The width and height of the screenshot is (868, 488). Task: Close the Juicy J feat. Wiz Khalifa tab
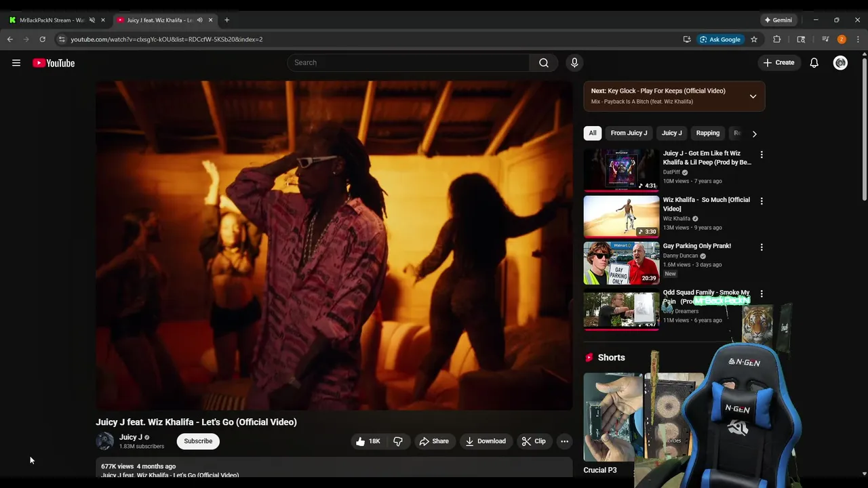(x=210, y=20)
